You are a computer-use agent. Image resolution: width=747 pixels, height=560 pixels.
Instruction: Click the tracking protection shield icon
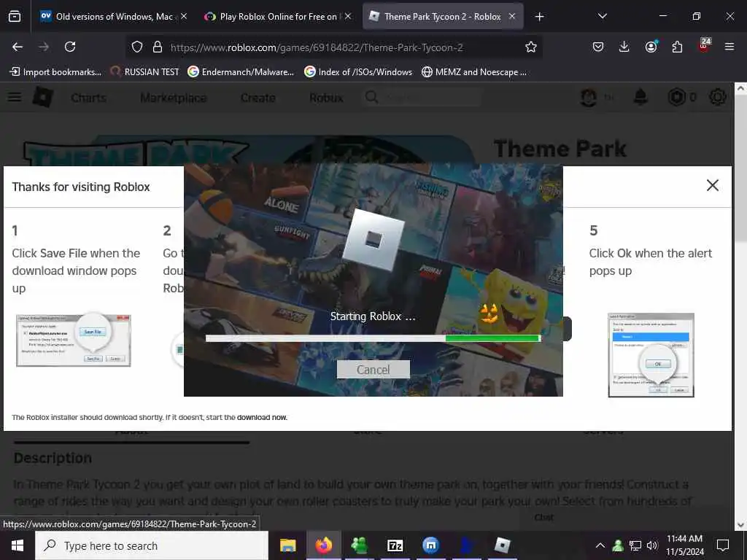(x=137, y=47)
